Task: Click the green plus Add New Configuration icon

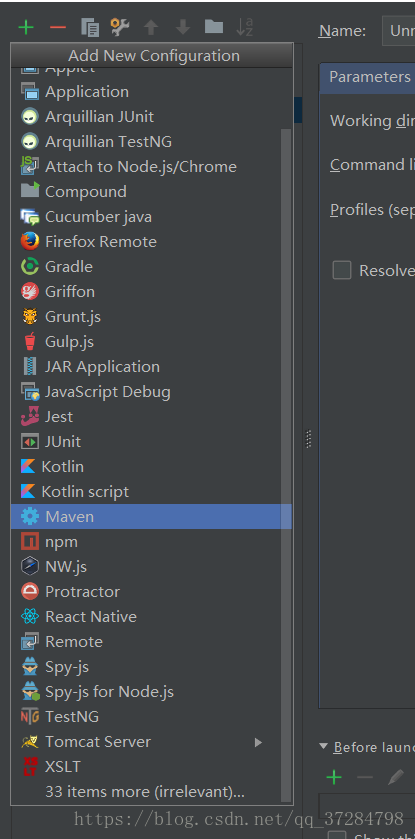Action: click(26, 27)
